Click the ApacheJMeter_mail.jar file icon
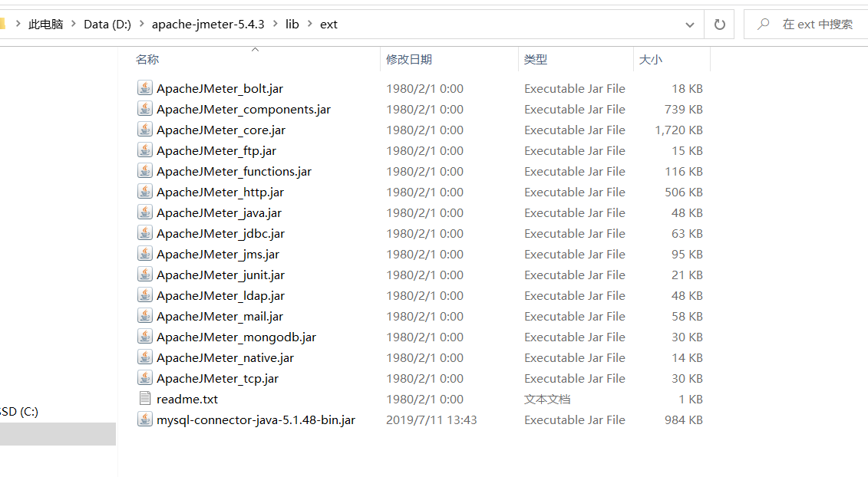 pyautogui.click(x=145, y=315)
